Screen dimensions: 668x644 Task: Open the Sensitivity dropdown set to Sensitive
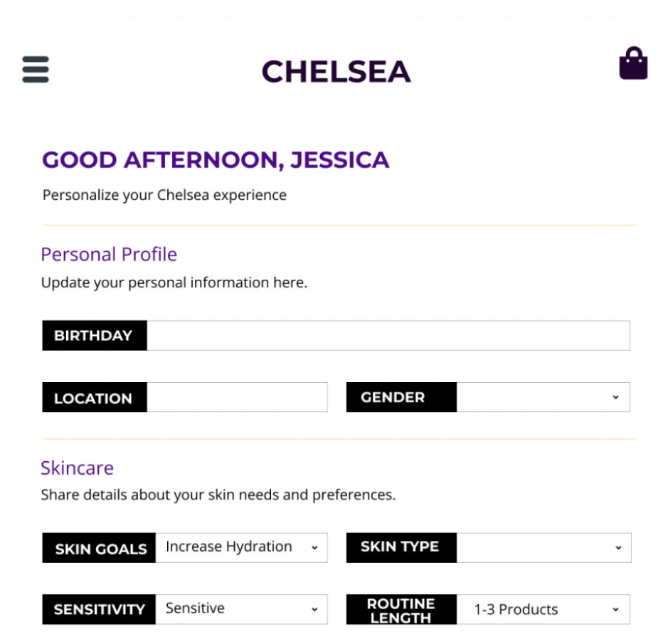(x=242, y=609)
